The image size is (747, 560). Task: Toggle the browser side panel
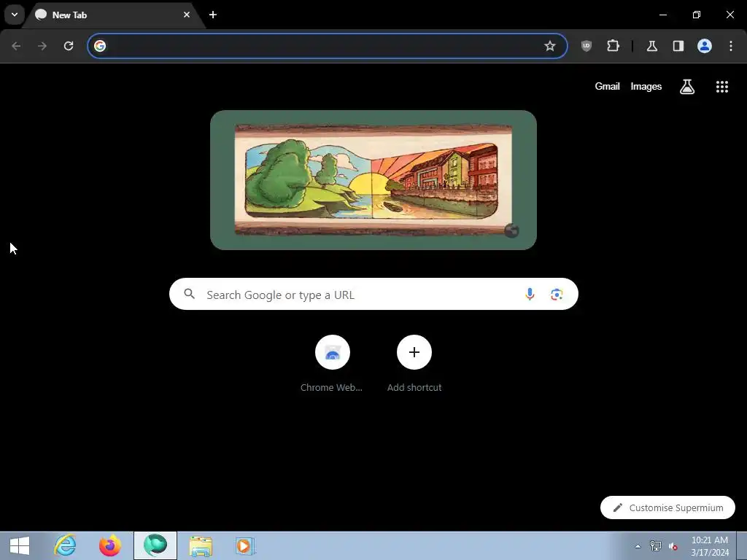pos(678,46)
